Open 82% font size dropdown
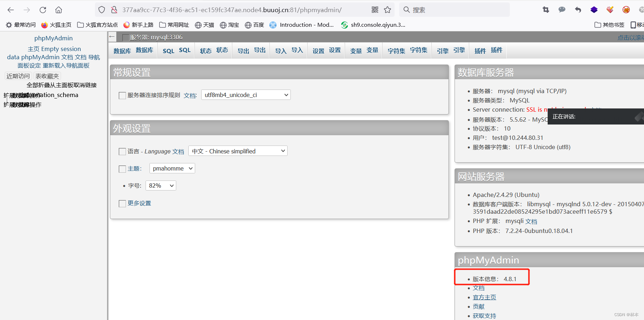This screenshot has height=320, width=644. point(161,186)
